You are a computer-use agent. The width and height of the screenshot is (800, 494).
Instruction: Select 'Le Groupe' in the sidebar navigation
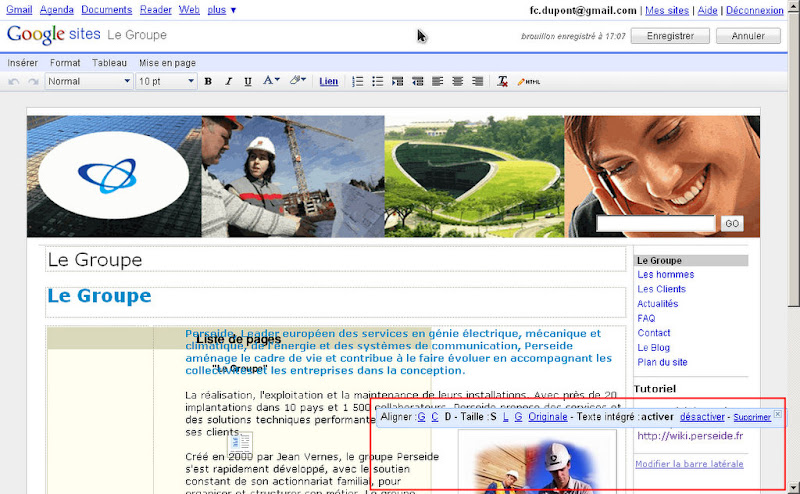(691, 260)
